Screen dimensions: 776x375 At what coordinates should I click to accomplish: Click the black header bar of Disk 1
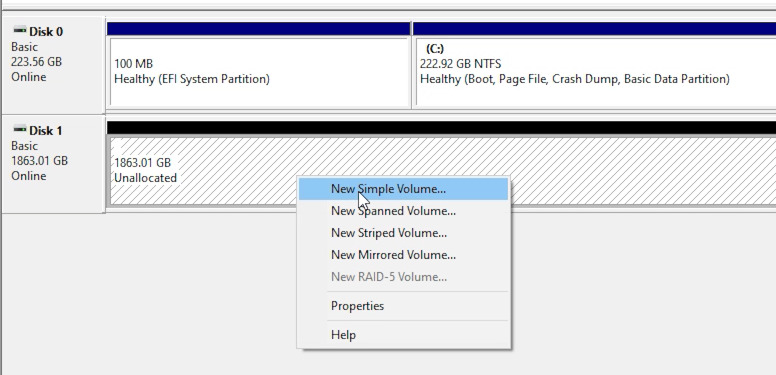[x=441, y=128]
